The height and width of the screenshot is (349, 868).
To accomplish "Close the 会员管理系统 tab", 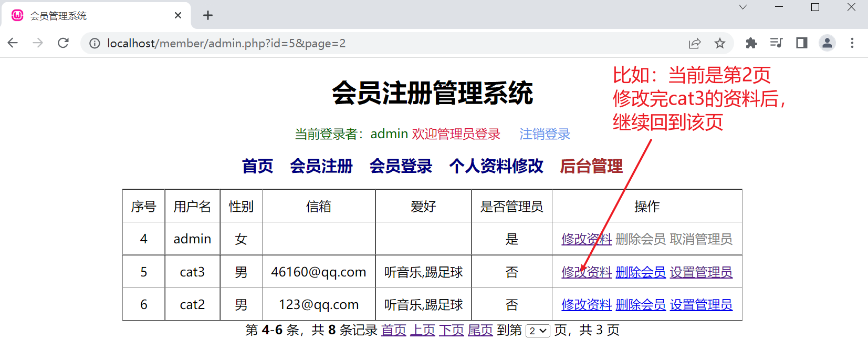I will 178,15.
